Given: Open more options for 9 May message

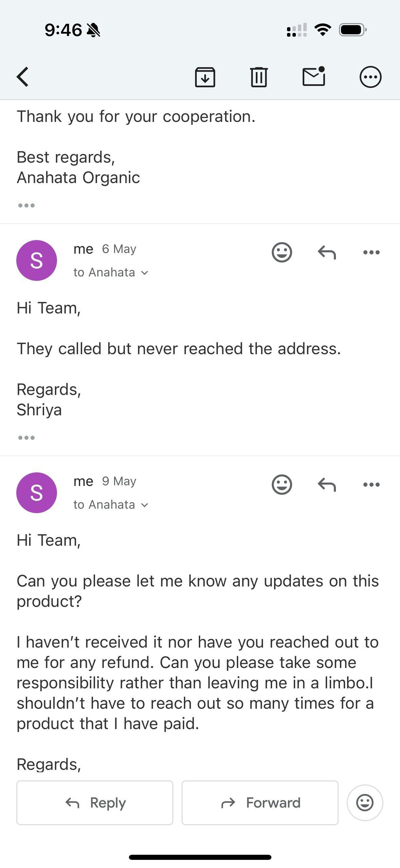Looking at the screenshot, I should 371,485.
